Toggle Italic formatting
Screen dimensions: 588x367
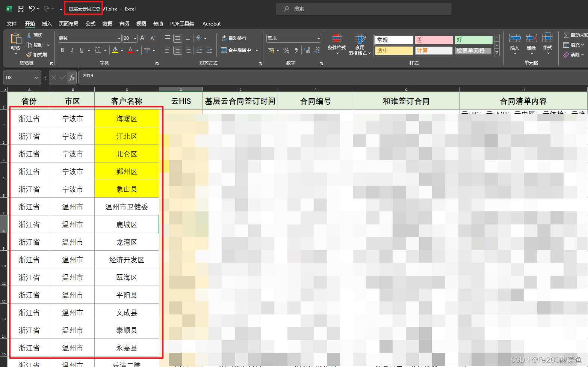point(72,50)
